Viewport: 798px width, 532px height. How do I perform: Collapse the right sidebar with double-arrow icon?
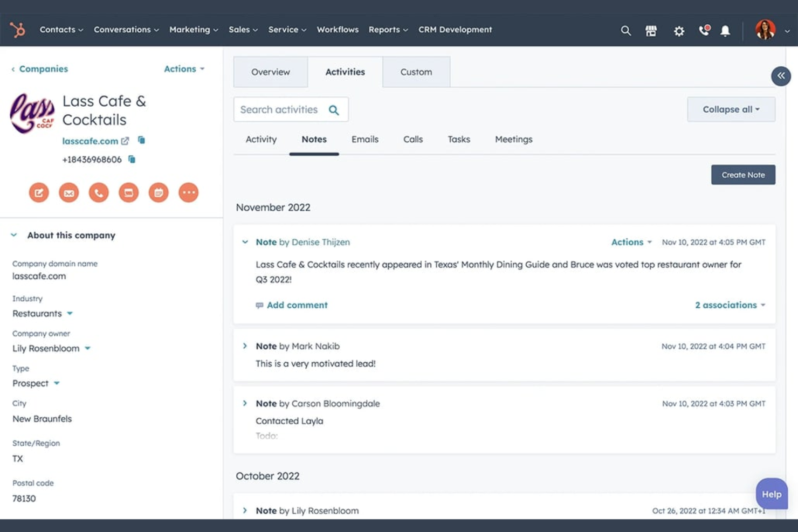pyautogui.click(x=781, y=76)
